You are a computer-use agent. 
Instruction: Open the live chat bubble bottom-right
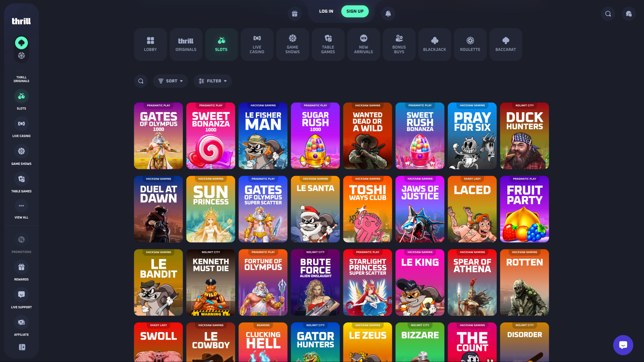pyautogui.click(x=623, y=345)
